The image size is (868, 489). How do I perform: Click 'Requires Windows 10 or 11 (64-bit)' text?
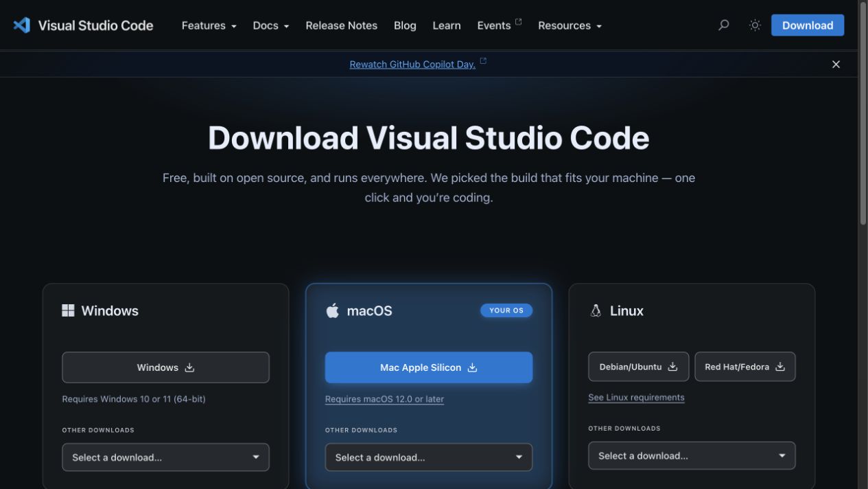134,399
